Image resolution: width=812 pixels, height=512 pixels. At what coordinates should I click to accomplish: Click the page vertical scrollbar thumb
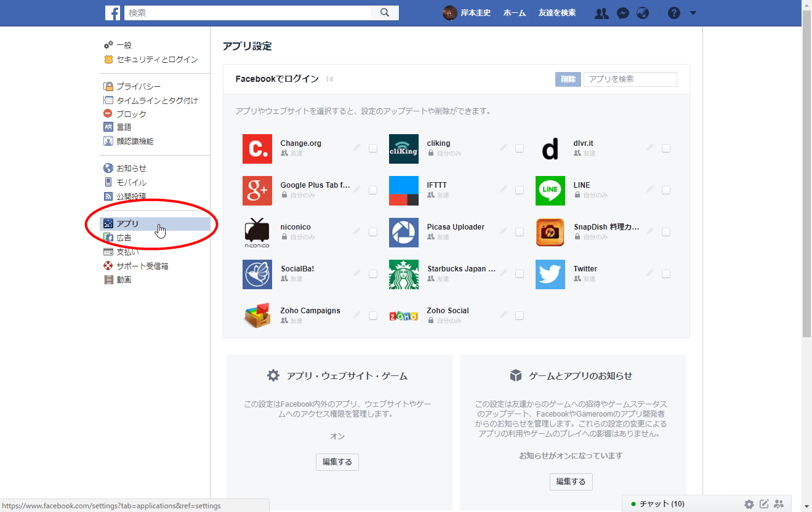(806, 174)
